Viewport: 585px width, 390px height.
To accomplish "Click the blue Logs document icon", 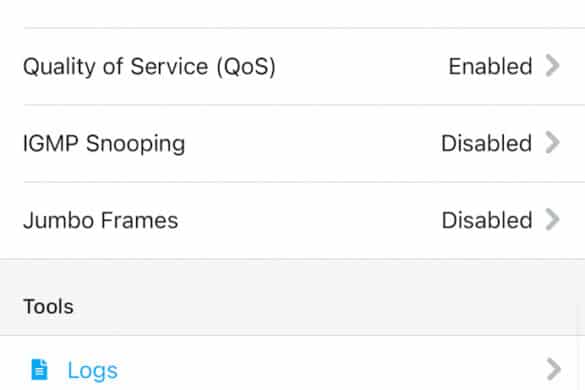I will (x=39, y=369).
